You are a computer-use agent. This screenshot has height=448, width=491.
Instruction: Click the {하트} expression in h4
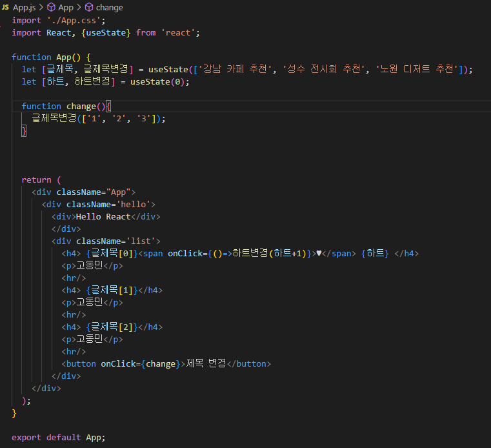(x=375, y=254)
